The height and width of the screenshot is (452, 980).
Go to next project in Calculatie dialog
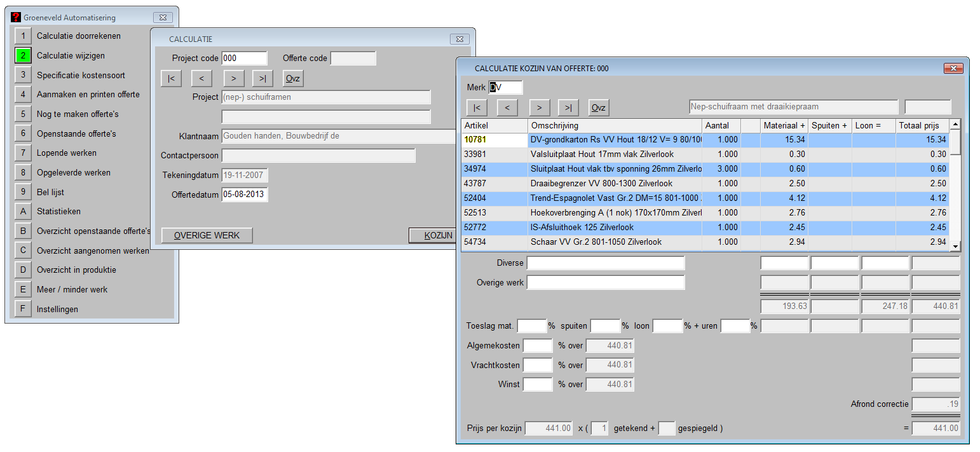(233, 78)
